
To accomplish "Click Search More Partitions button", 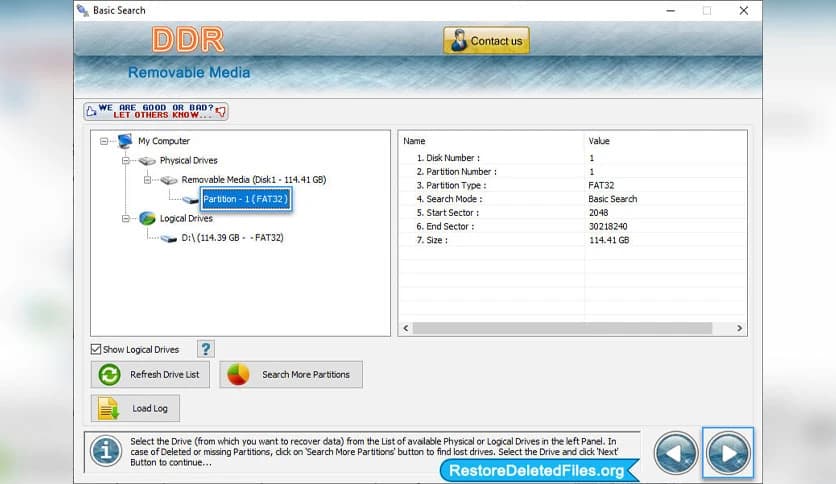I will 291,375.
